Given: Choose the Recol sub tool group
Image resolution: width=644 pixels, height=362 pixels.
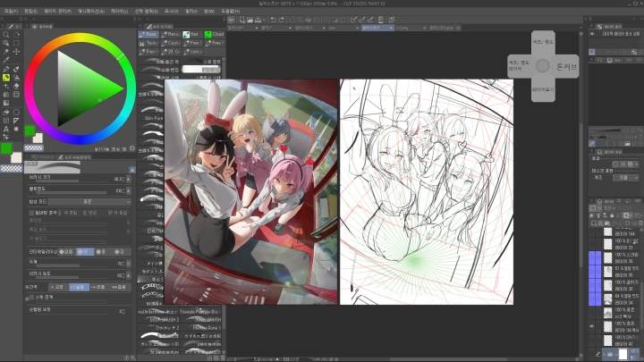Looking at the screenshot, I should [170, 35].
